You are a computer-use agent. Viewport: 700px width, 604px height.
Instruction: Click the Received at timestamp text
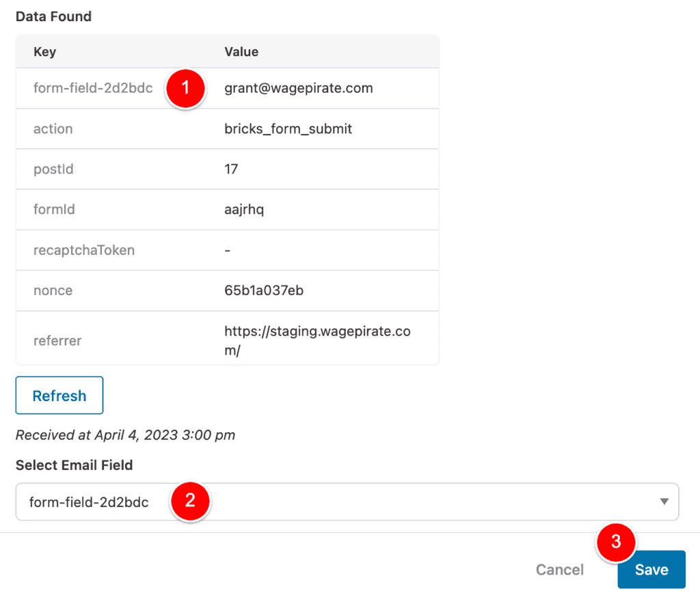(x=125, y=435)
